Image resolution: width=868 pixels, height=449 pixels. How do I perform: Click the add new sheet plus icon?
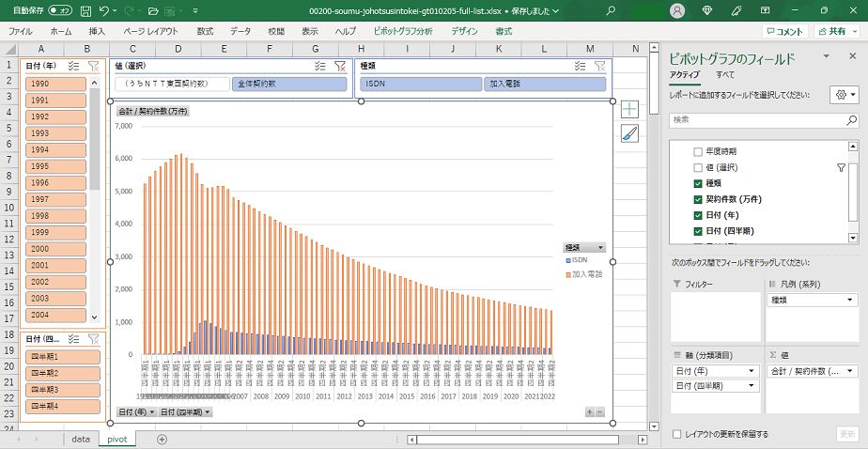[x=162, y=438]
